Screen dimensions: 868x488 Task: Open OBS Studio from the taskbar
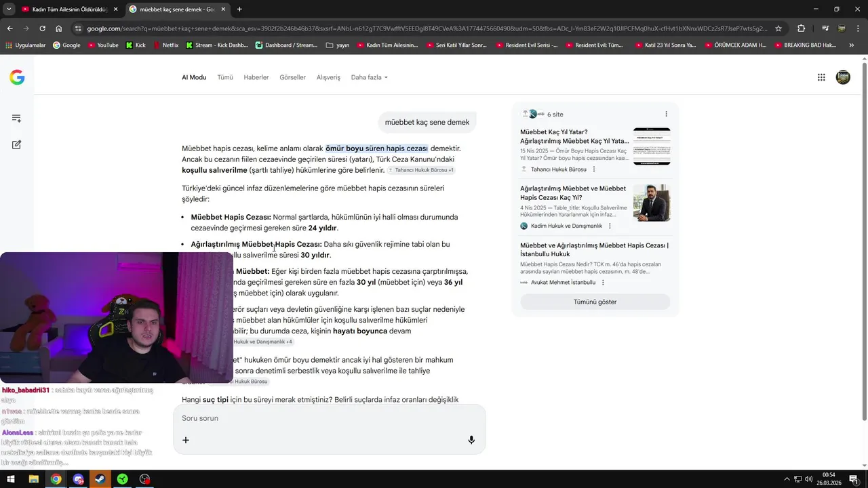click(144, 479)
